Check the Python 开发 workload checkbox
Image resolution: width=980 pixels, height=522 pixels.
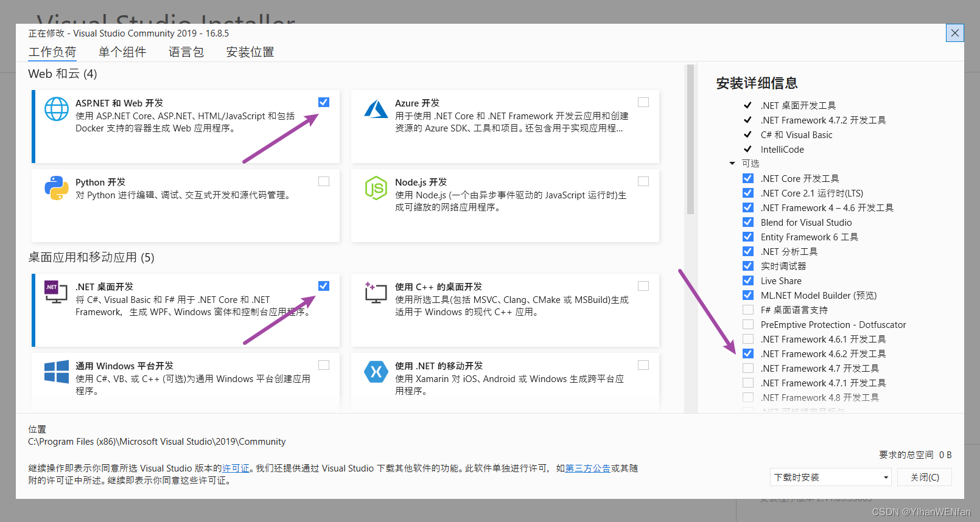click(324, 181)
